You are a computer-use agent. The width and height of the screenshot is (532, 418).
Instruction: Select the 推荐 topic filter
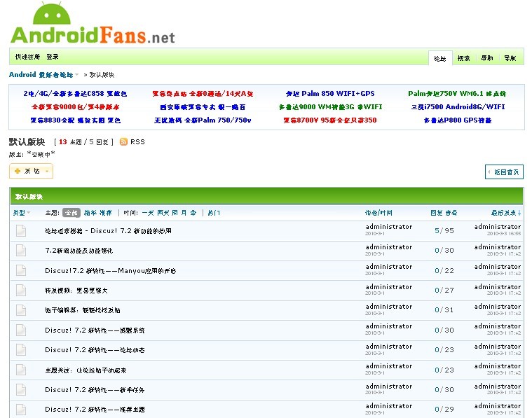click(x=106, y=213)
